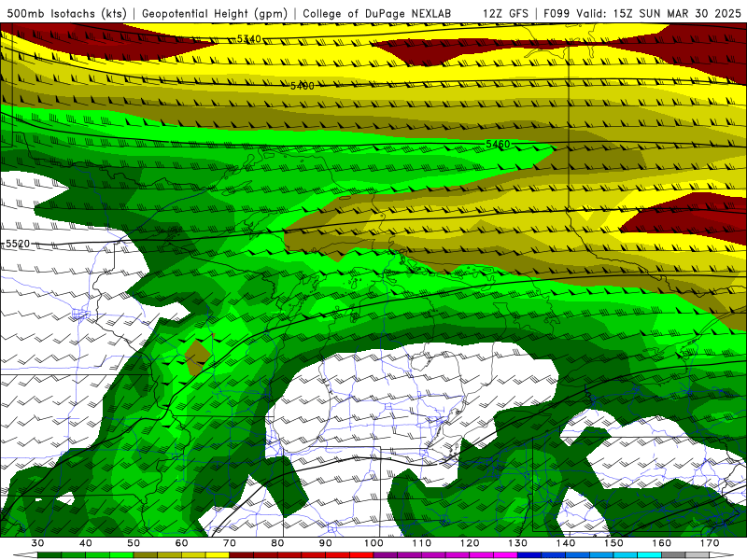Click the 80 value on the color scale
747x560 pixels.
[277, 543]
